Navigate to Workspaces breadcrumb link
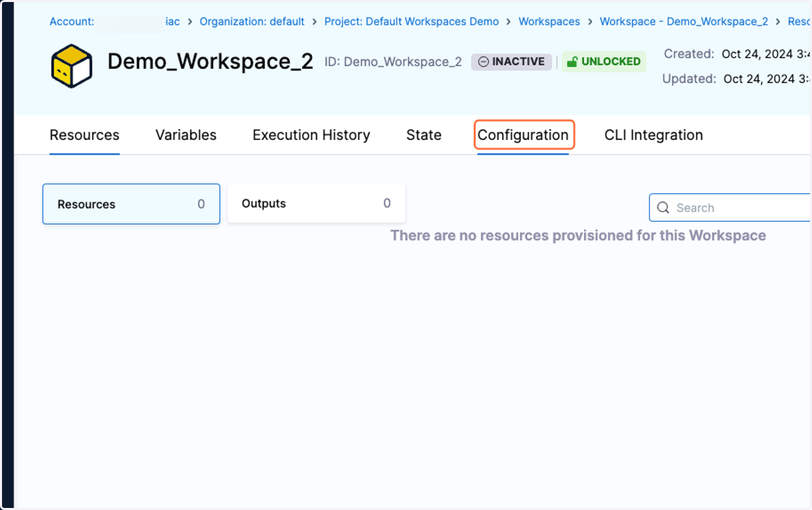This screenshot has width=812, height=510. pos(549,21)
